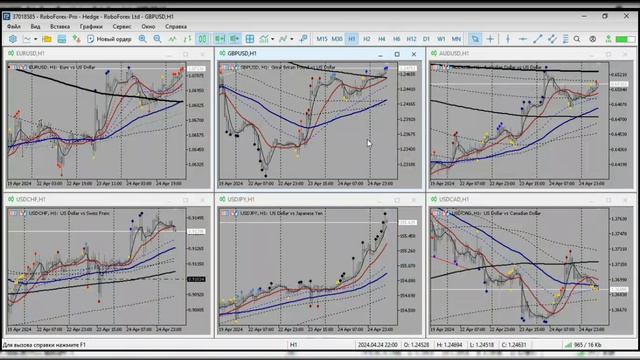This screenshot has height=360, width=640.
Task: Open the Файл menu
Action: pos(13,27)
